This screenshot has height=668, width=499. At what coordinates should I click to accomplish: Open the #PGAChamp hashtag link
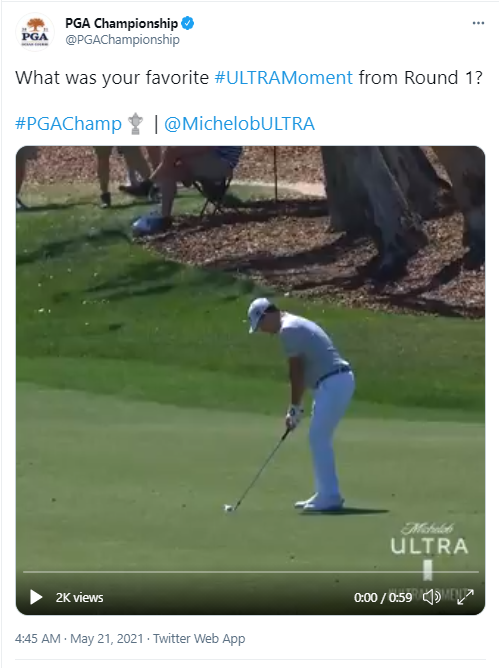pos(68,124)
